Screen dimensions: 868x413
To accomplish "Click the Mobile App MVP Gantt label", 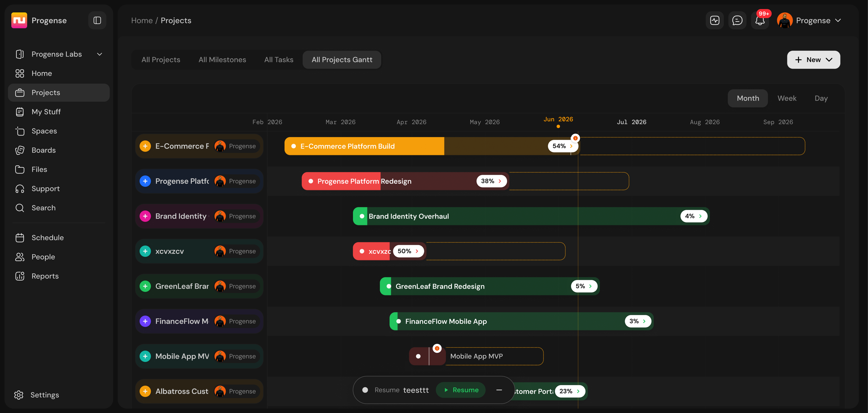I will pos(476,356).
